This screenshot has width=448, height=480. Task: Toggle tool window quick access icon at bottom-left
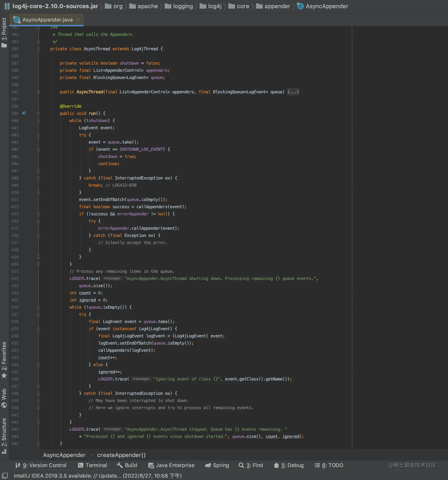point(5,476)
